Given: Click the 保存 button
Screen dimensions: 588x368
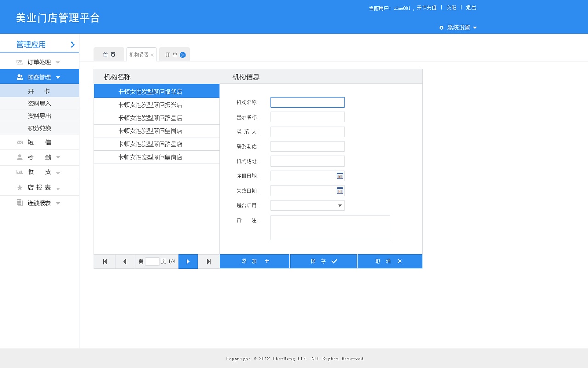Looking at the screenshot, I should tap(323, 261).
